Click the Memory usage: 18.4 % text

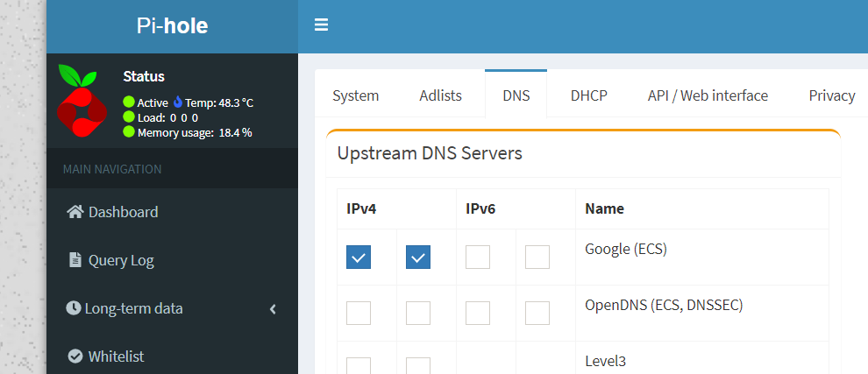point(195,132)
